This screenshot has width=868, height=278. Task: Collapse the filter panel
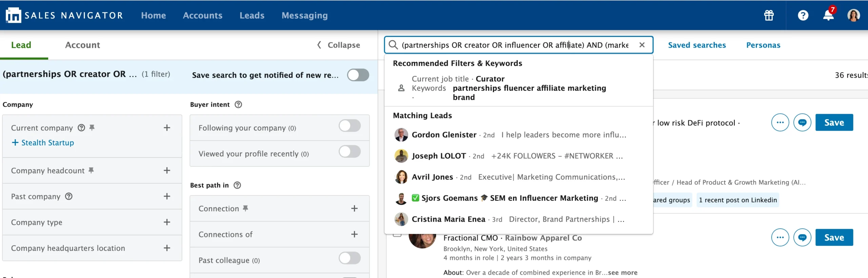point(338,45)
